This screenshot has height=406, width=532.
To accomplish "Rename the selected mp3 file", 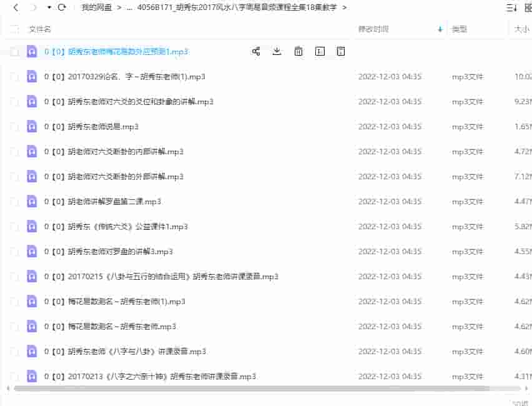I will (319, 52).
